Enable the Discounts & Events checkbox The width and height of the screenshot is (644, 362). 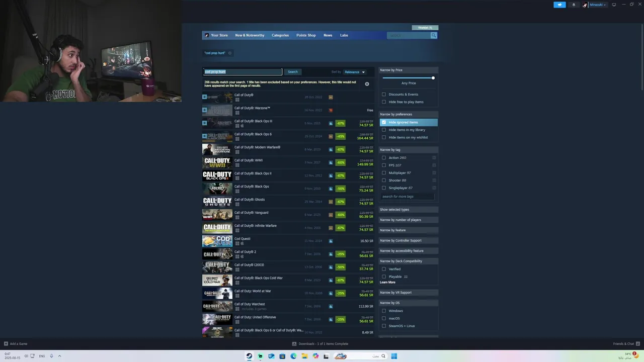(384, 94)
